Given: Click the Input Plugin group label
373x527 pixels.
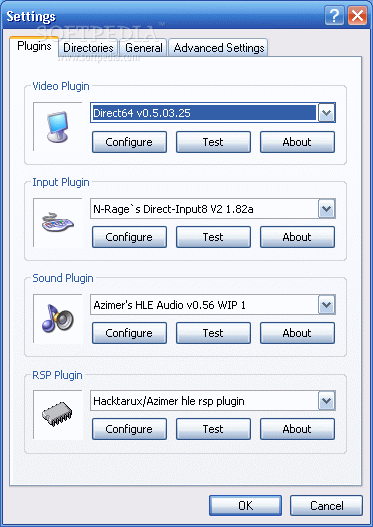Looking at the screenshot, I should click(61, 182).
